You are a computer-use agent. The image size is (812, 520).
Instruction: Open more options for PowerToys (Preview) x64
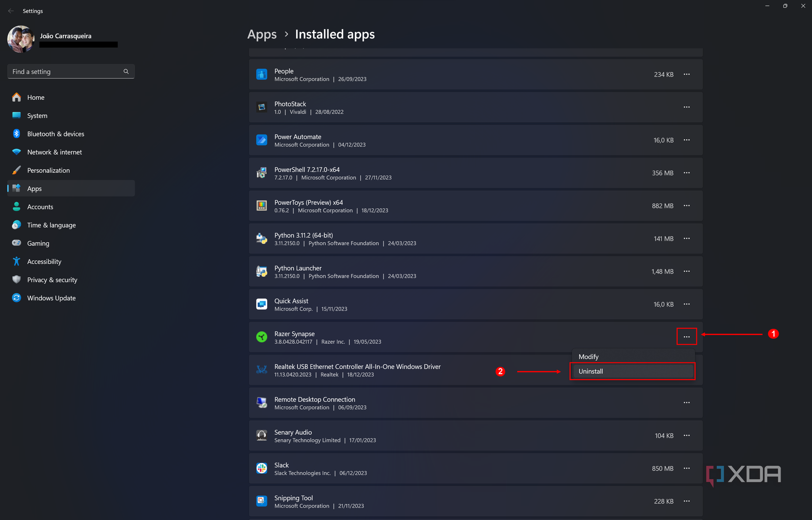[x=687, y=206]
